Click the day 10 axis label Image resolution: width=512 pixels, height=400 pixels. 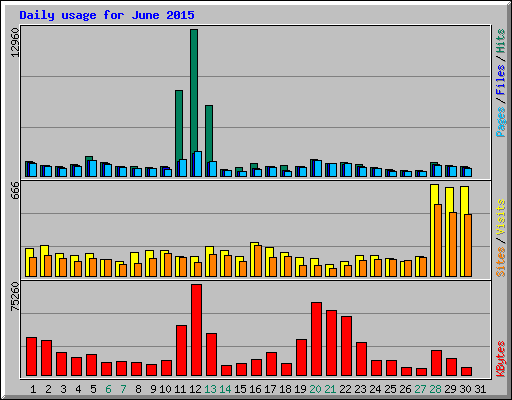coord(165,389)
